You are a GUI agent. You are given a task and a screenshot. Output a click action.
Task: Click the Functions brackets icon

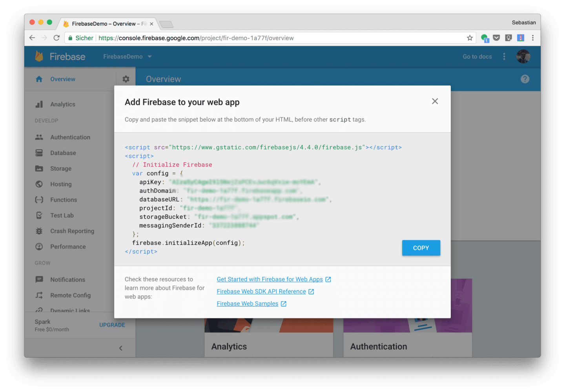39,200
